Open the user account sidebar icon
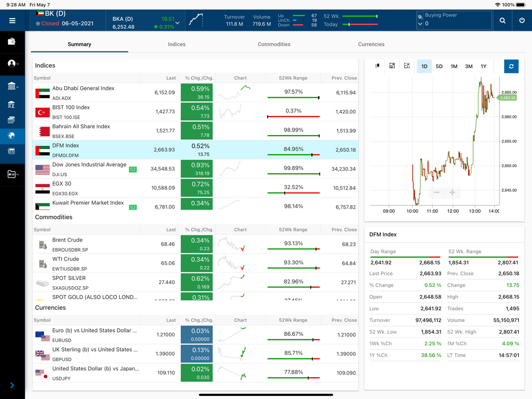This screenshot has width=532, height=399. pos(12,63)
